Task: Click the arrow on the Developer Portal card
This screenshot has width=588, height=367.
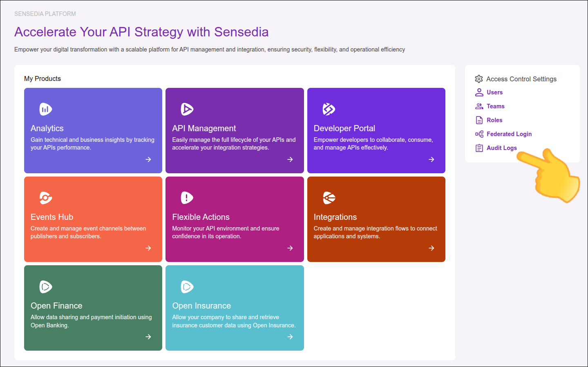Action: coord(431,159)
